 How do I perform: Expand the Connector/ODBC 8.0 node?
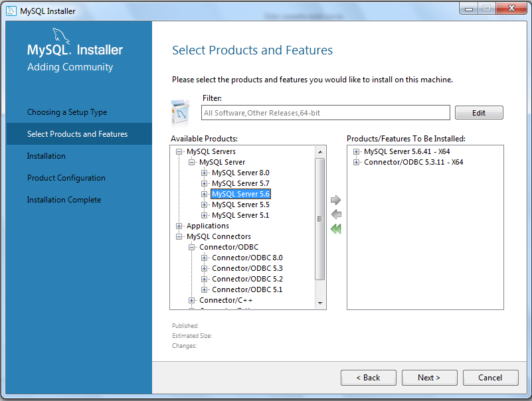coord(205,258)
